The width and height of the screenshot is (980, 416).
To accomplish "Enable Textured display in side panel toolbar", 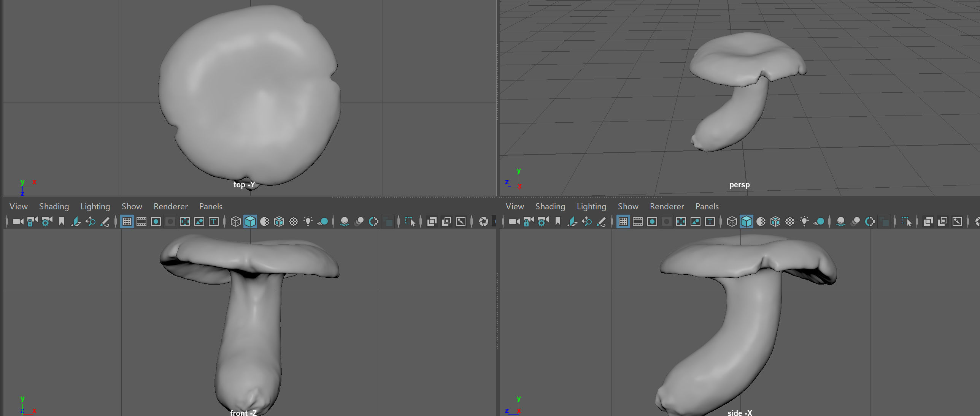I will pyautogui.click(x=789, y=221).
